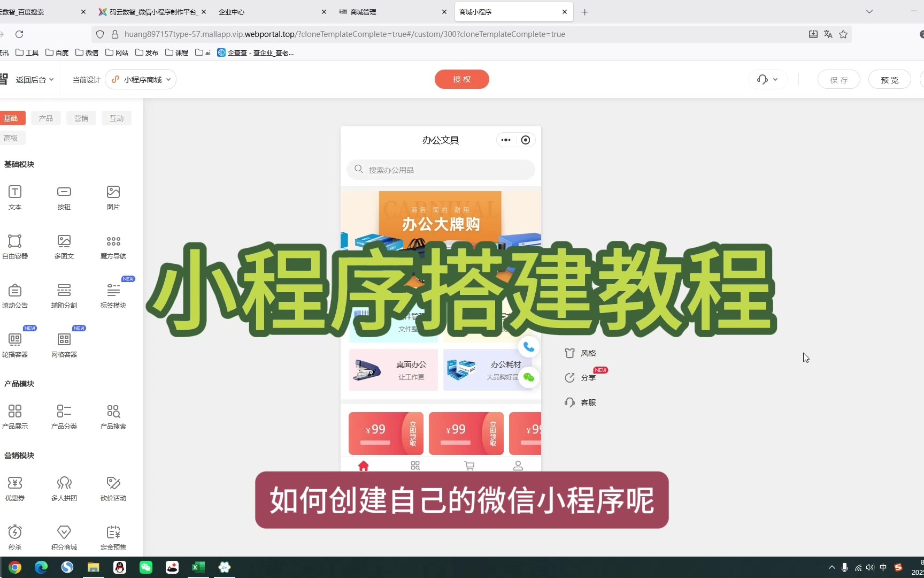Image resolution: width=924 pixels, height=578 pixels.
Task: Close the 商城小程序 browser tab
Action: [x=565, y=12]
